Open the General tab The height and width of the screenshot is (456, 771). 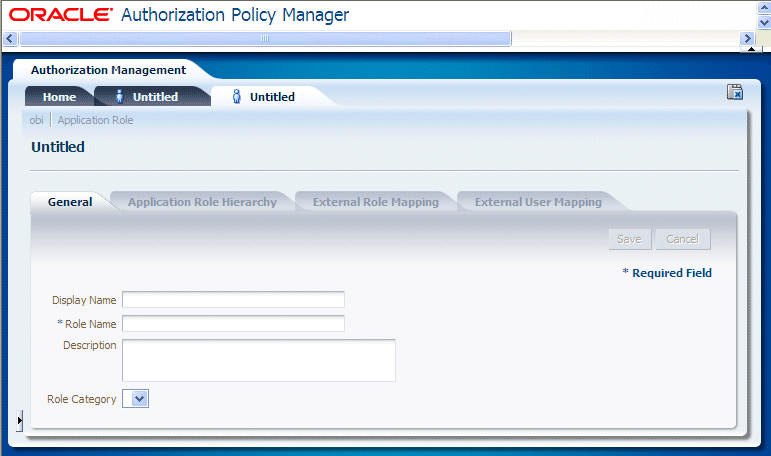click(70, 202)
